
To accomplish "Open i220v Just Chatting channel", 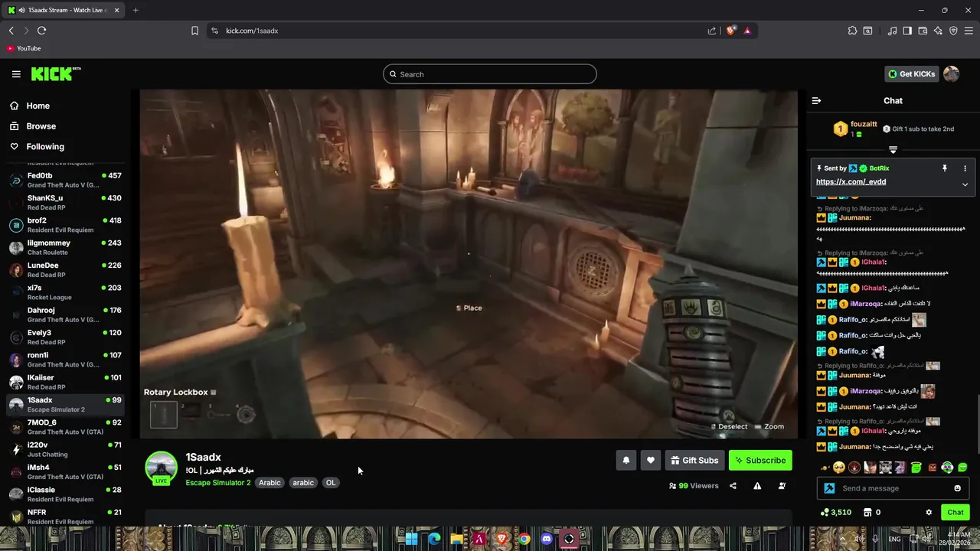I will pyautogui.click(x=65, y=449).
